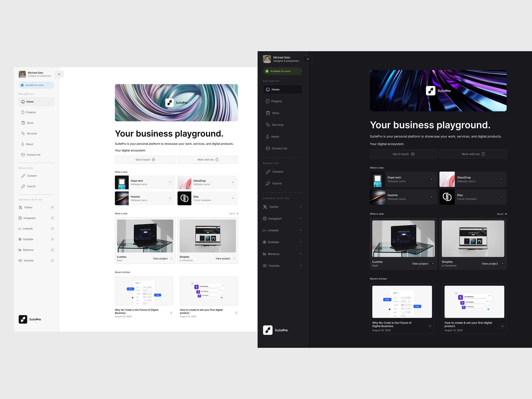
Task: Click SuitePro hero banner in dark layout
Action: click(x=438, y=91)
